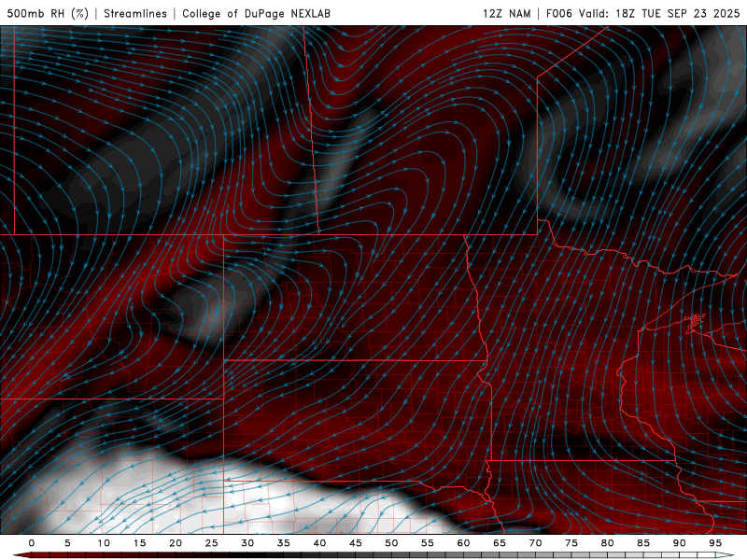This screenshot has height=560, width=747.
Task: Click the 30 value on the color scale
Action: point(247,543)
